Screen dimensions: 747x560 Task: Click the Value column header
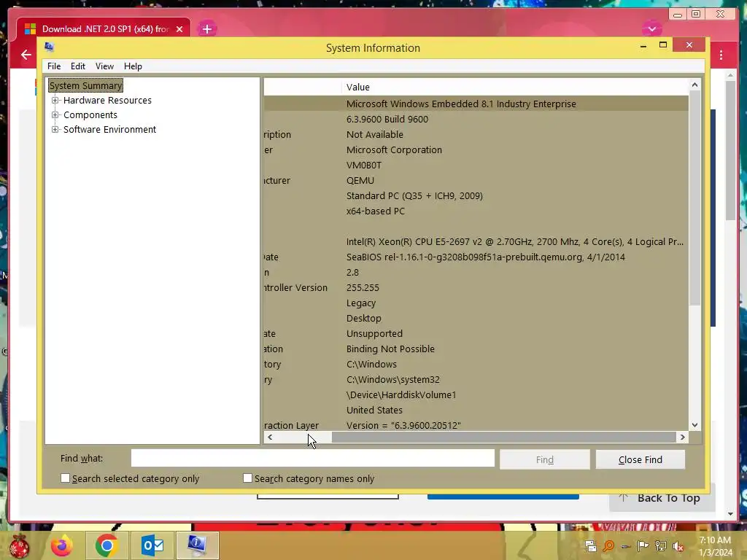click(x=514, y=87)
